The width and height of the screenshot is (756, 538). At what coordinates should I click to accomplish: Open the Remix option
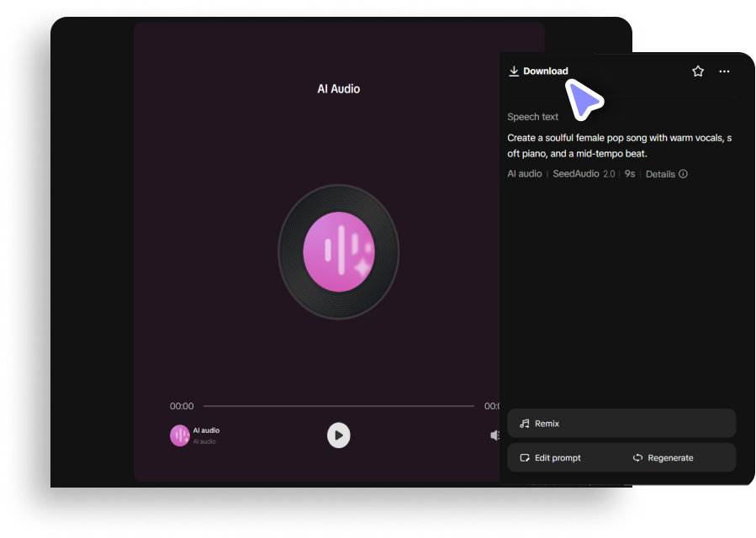point(621,424)
